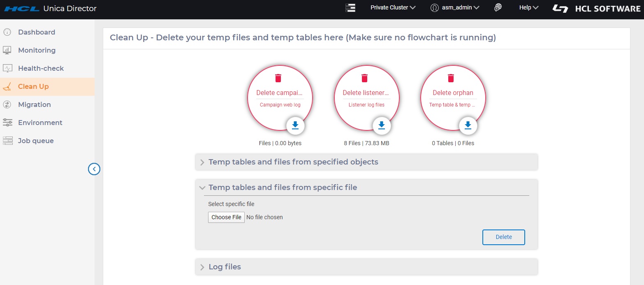
Task: Download the listener log files
Action: [x=381, y=125]
